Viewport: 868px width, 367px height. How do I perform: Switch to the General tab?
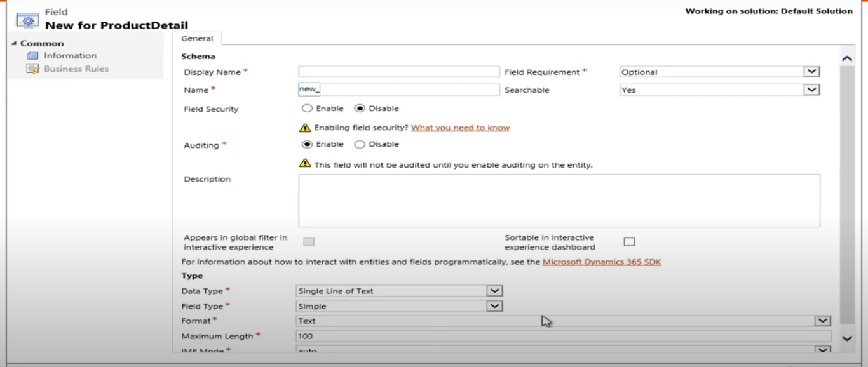tap(198, 38)
